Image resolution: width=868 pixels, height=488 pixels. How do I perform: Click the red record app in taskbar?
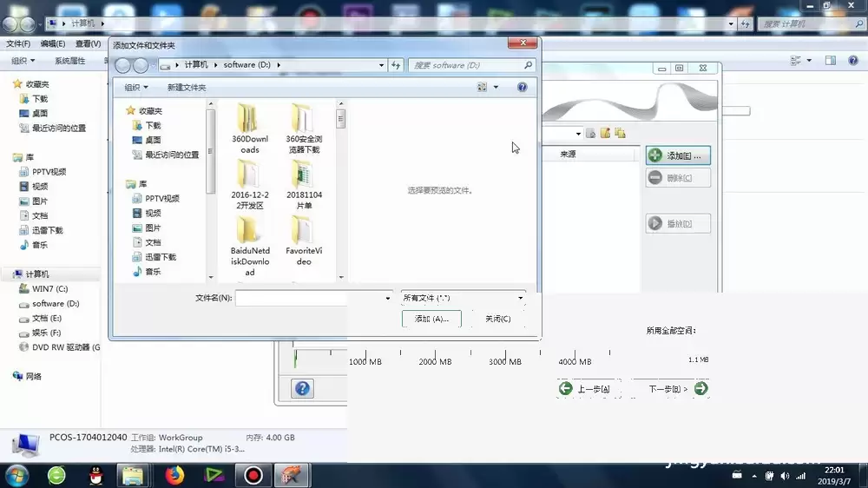(253, 475)
